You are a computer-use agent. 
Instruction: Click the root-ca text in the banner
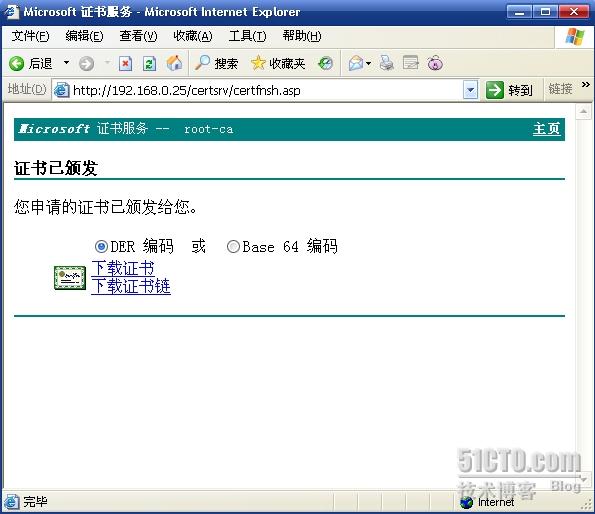[208, 129]
